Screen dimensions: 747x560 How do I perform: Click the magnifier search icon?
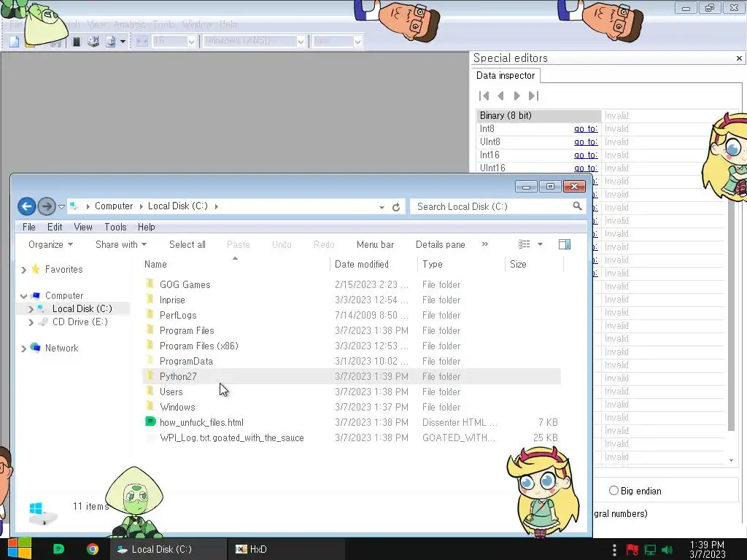pyautogui.click(x=577, y=206)
